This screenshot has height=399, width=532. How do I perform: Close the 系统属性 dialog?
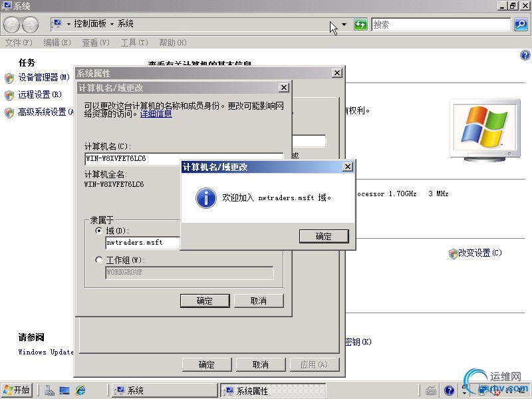tap(337, 73)
